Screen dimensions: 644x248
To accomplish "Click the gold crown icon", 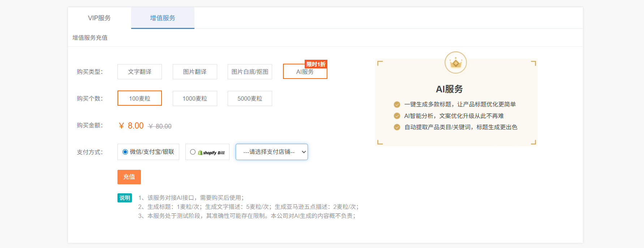I will (455, 63).
